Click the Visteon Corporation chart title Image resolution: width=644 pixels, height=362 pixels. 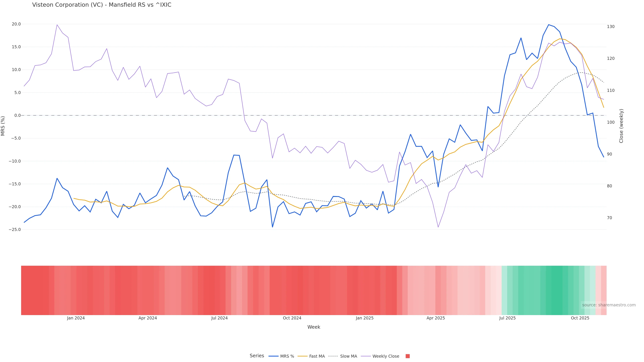[102, 5]
